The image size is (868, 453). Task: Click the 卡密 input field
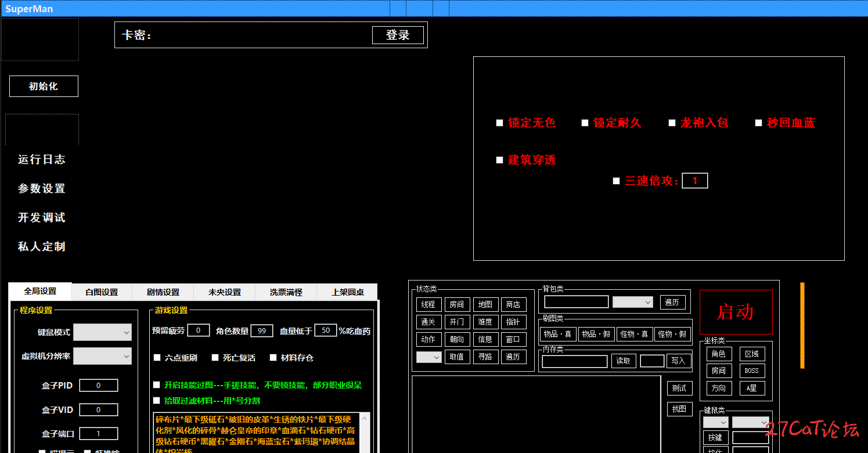(x=261, y=35)
